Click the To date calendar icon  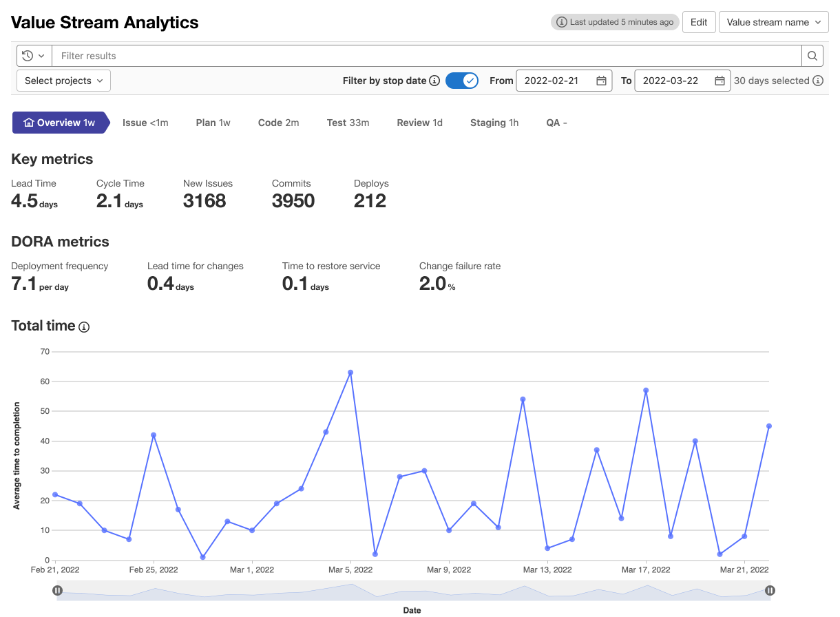point(720,81)
